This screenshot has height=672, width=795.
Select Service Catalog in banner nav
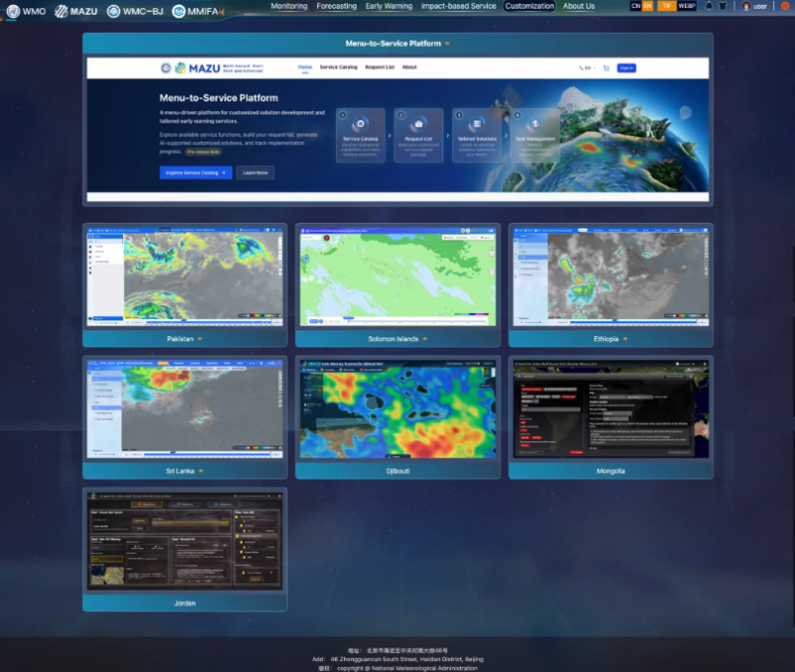(x=339, y=68)
